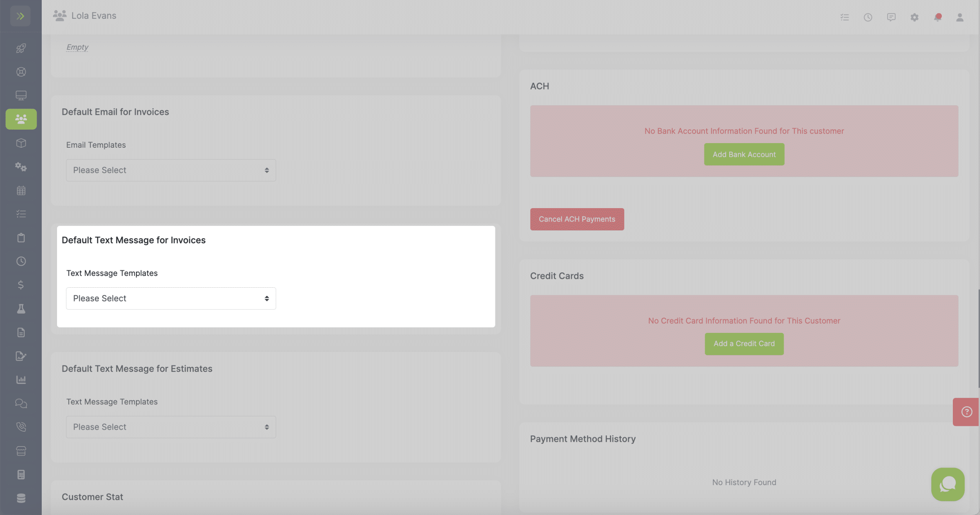Open the lifebuoy support icon in sidebar

pyautogui.click(x=21, y=72)
